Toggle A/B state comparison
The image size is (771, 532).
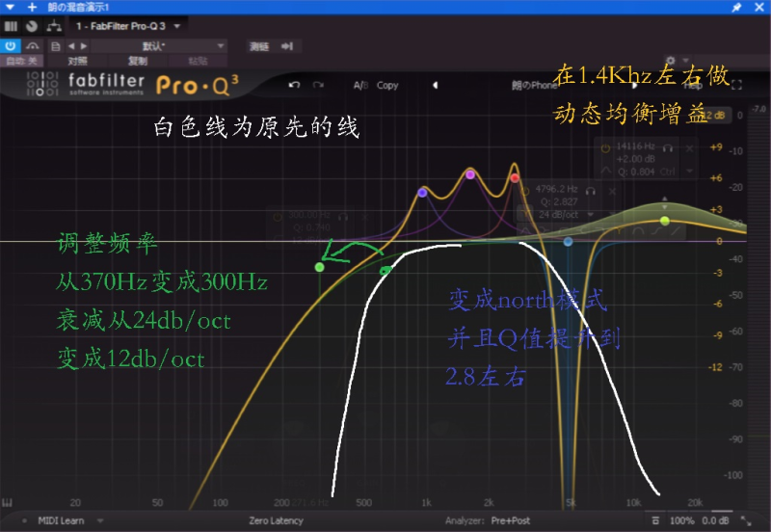tap(360, 85)
